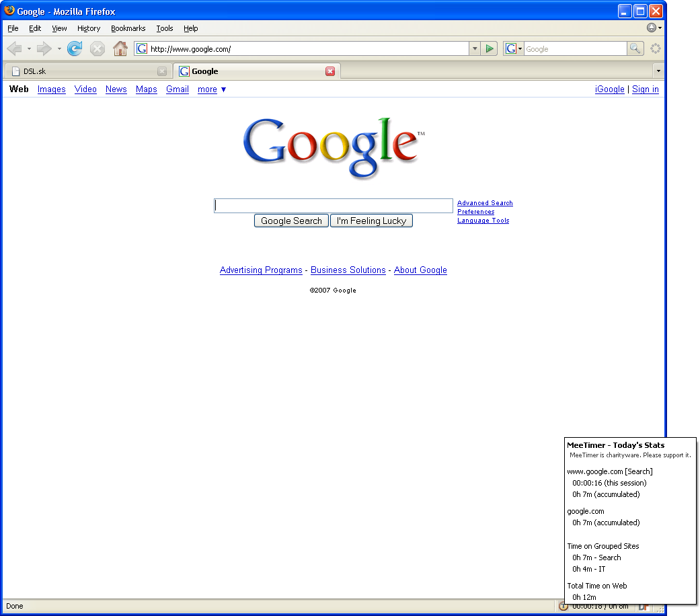Reload the current page

[75, 48]
